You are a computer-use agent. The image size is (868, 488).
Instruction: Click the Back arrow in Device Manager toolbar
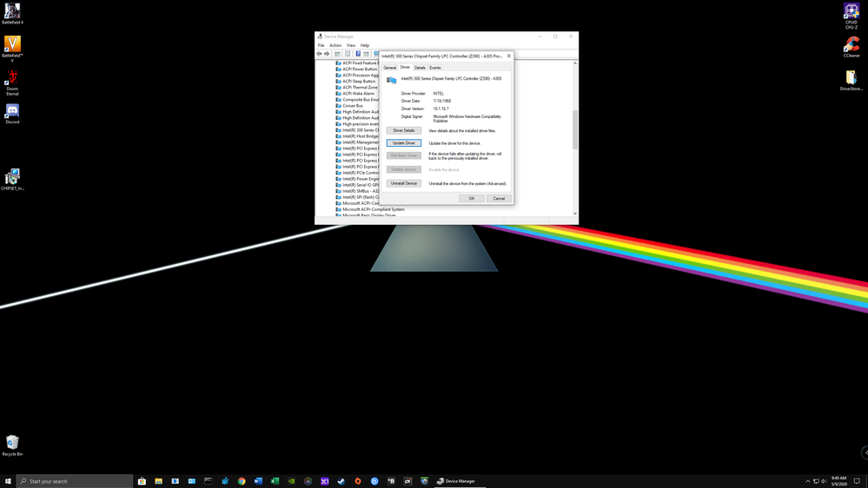pyautogui.click(x=320, y=54)
